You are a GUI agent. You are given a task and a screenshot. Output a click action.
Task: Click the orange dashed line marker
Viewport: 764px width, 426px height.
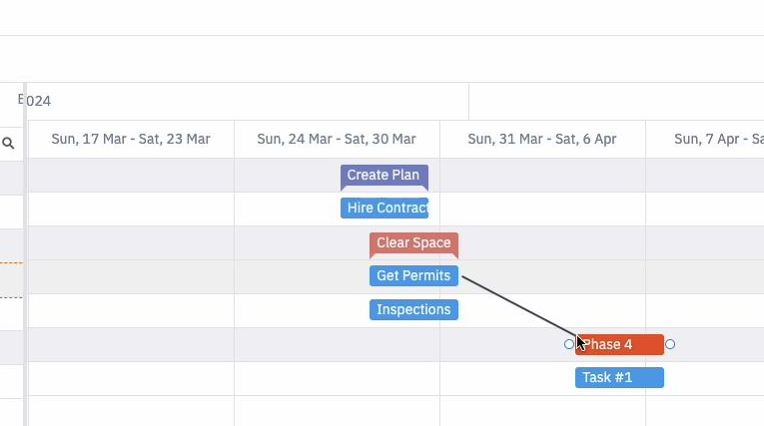11,263
